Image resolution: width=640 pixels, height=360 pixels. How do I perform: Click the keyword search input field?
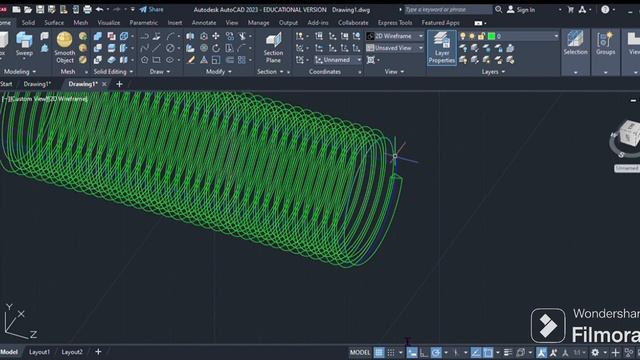coord(448,9)
